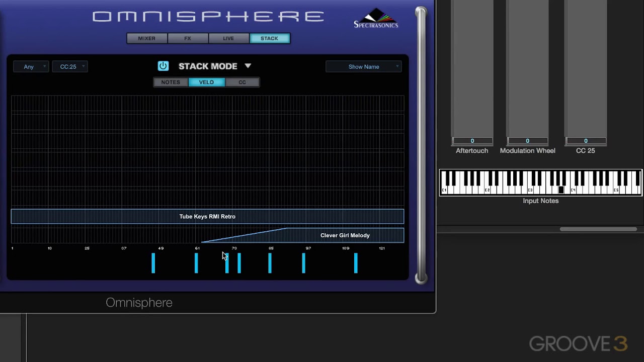Click the 97 velocity axis label
The width and height of the screenshot is (644, 362).
coord(308,248)
